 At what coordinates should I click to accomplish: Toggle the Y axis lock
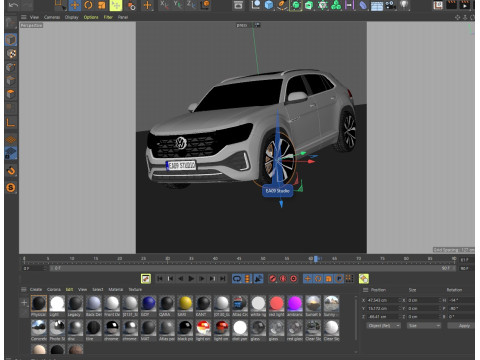[177, 5]
